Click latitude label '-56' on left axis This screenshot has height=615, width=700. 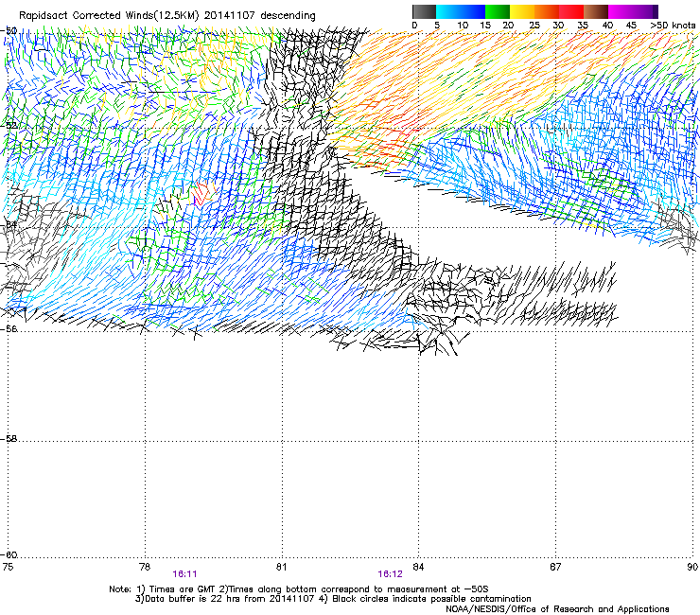9,328
